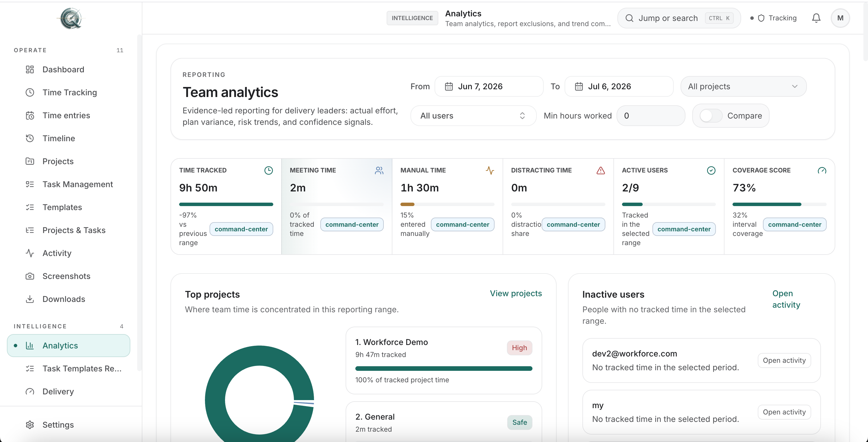The height and width of the screenshot is (442, 868).
Task: Click the Workforce Demo tracked time bar
Action: (x=443, y=369)
